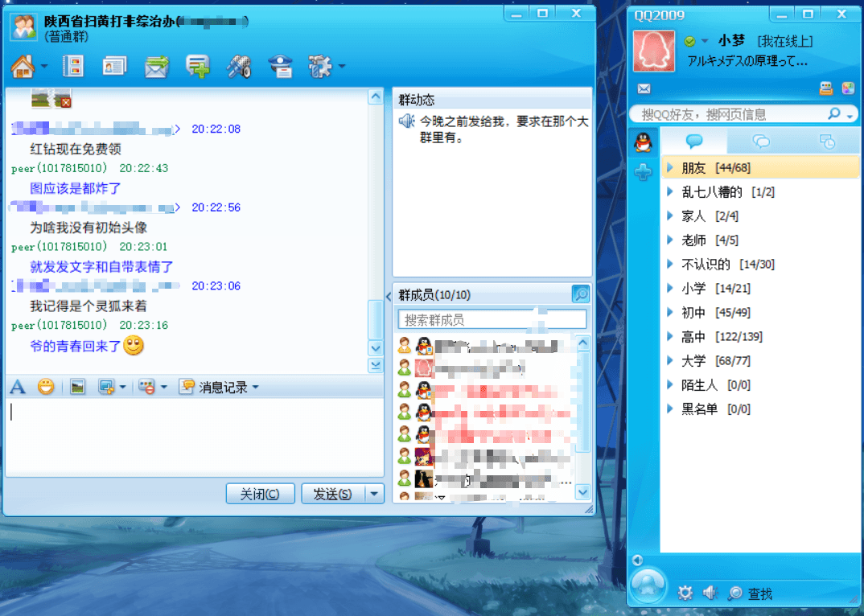Expand the 不认识的 [14/30] group

[x=760, y=265]
